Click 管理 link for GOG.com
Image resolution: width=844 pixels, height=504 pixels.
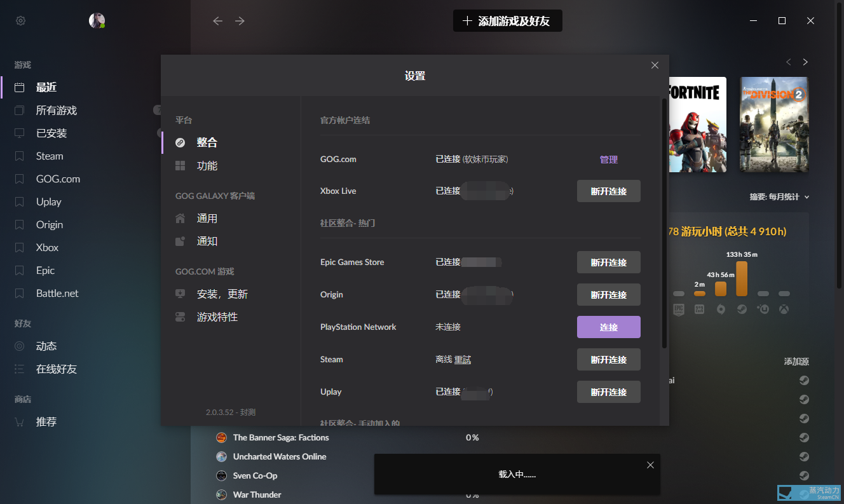click(x=609, y=160)
